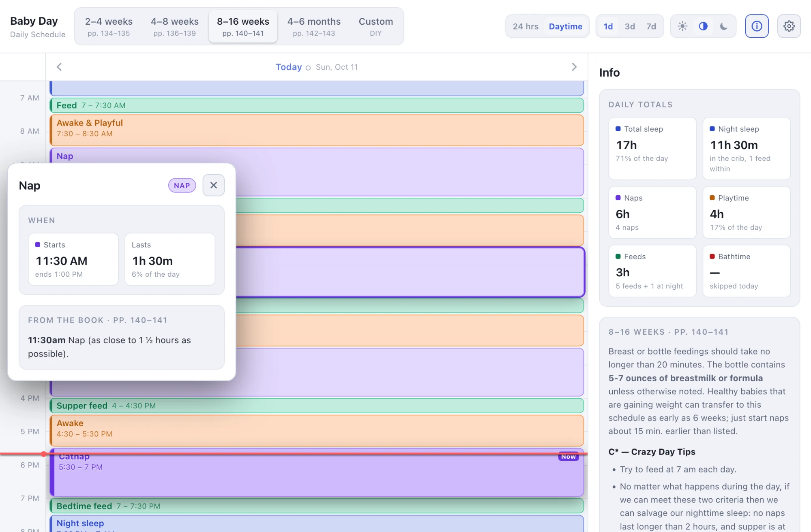Click the Total sleep 17h card
Image resolution: width=811 pixels, height=532 pixels.
652,148
